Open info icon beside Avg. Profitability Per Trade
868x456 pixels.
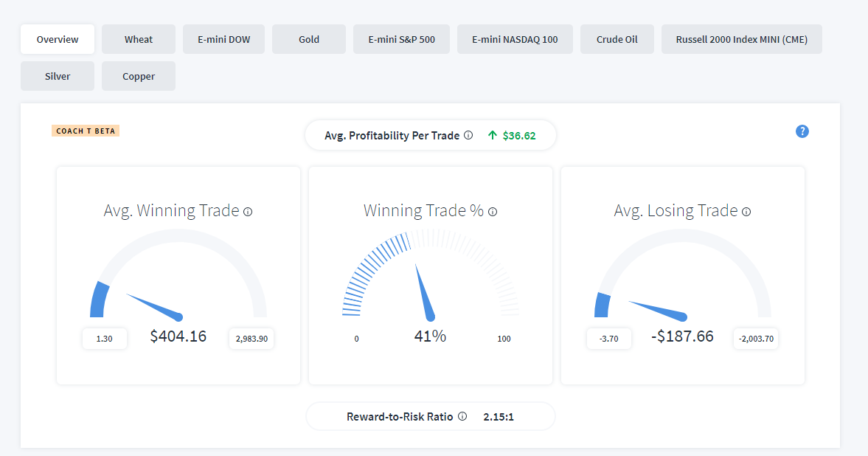(468, 135)
